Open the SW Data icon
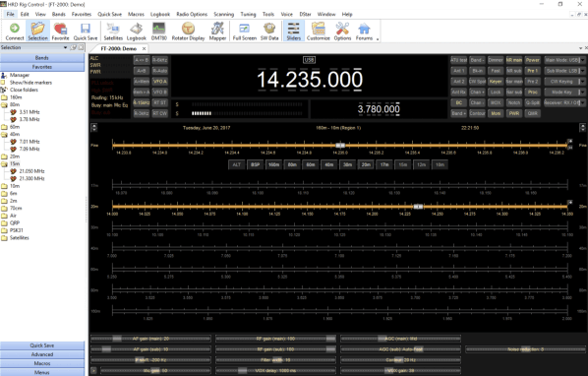This screenshot has width=588, height=376. pos(269,31)
